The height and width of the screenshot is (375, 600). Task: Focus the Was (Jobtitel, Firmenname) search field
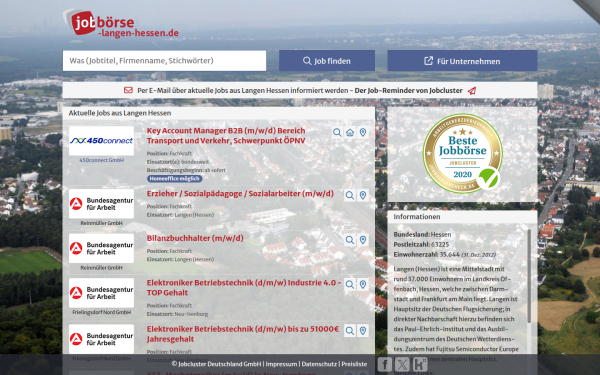pos(165,61)
